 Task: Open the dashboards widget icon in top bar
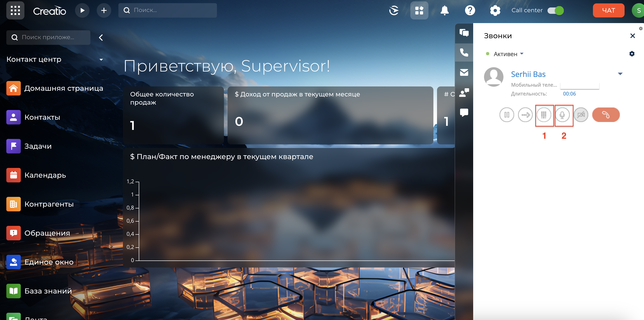(x=419, y=10)
